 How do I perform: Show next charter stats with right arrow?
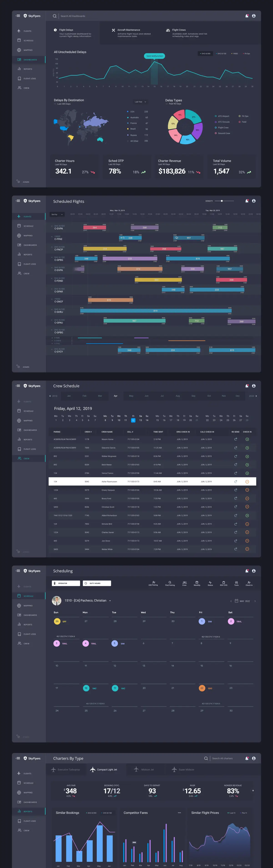tap(253, 791)
